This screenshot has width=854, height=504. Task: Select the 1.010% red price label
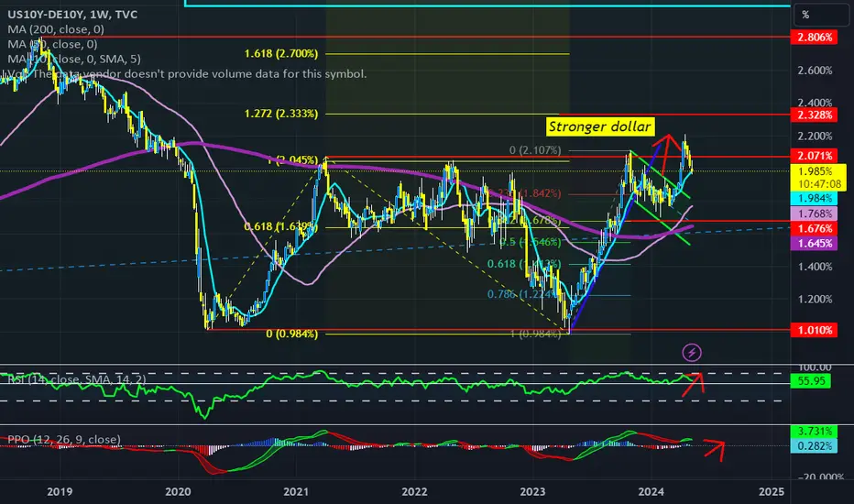point(815,330)
